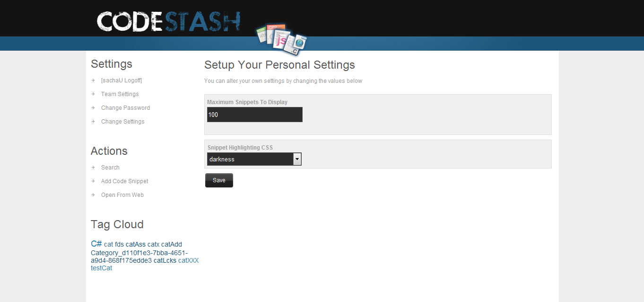Open Change Settings page
Screen dimensions: 644x302
(x=123, y=122)
